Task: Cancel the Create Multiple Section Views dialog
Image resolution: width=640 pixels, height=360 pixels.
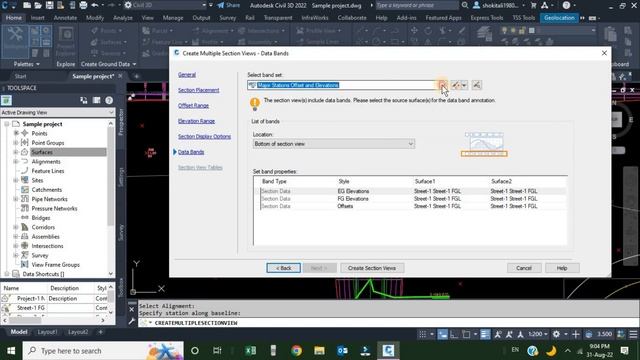Action: [524, 268]
